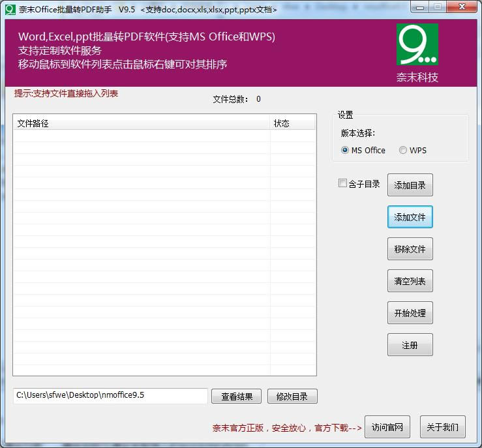
Task: Click the output directory path field
Action: pyautogui.click(x=110, y=396)
